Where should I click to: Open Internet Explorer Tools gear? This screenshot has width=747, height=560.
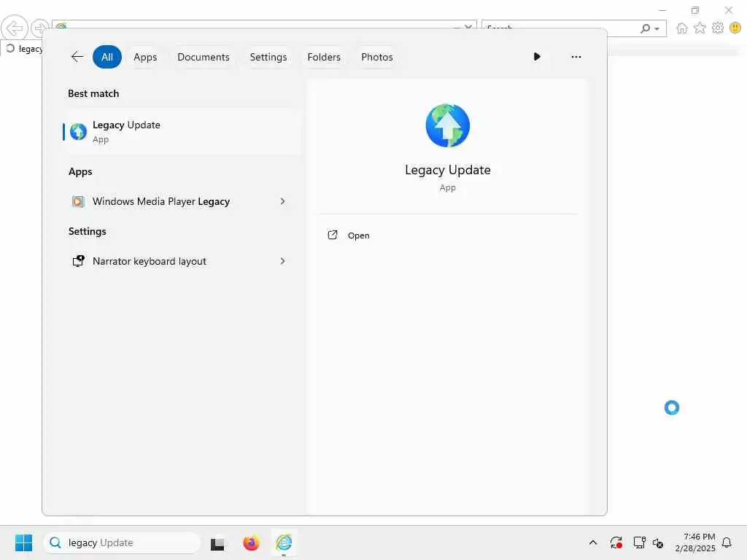(718, 28)
